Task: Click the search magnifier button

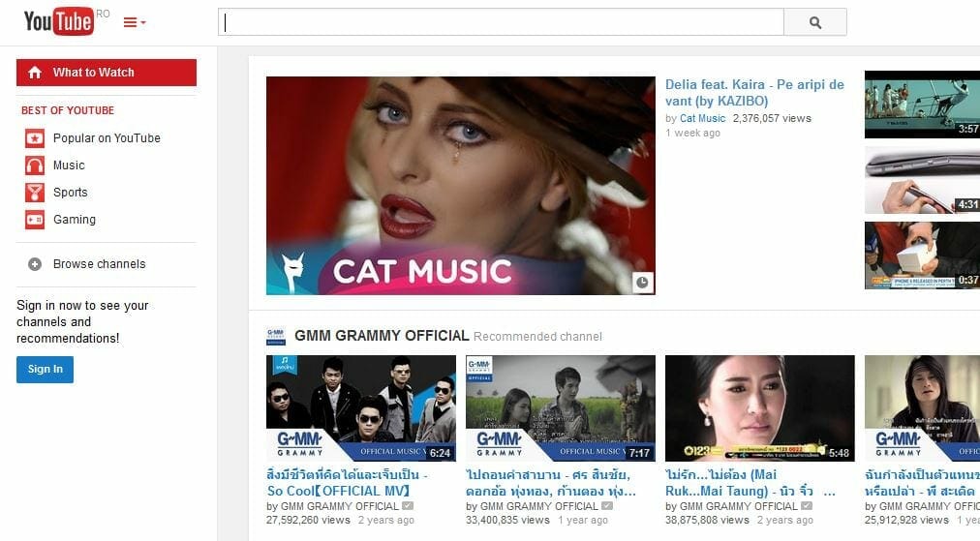Action: pyautogui.click(x=814, y=22)
